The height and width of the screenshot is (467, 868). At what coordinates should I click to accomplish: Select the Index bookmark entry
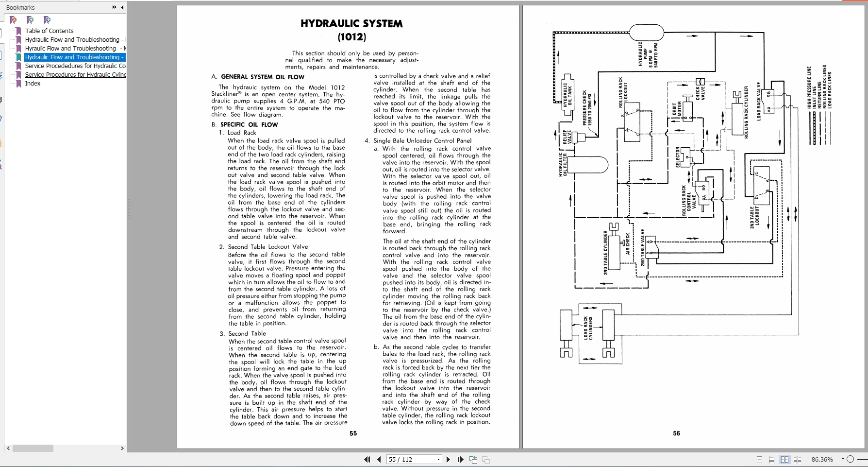33,83
